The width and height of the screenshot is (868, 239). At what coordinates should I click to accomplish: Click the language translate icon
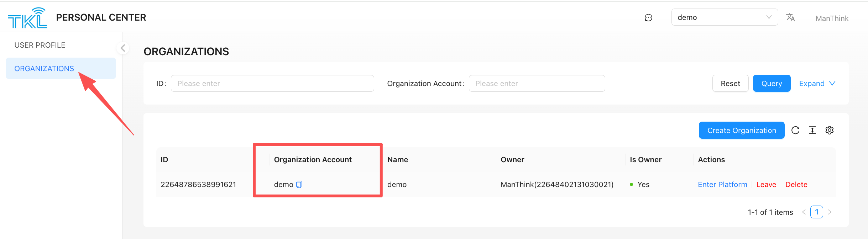(x=790, y=17)
